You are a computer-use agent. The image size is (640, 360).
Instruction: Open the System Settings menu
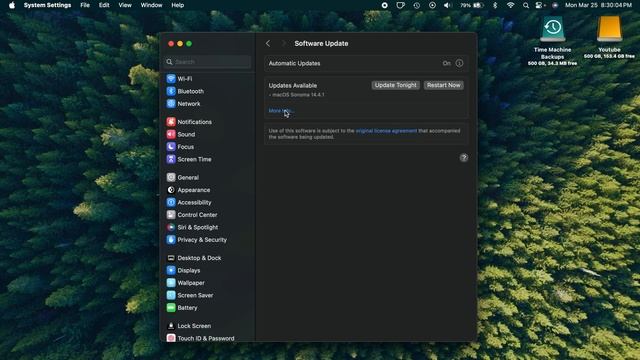[47, 5]
